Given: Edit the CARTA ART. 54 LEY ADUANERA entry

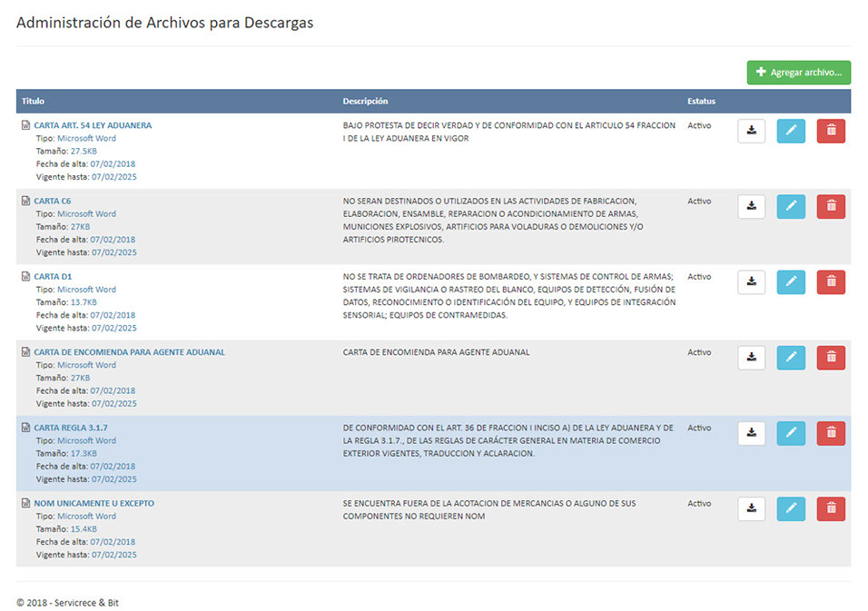Looking at the screenshot, I should (791, 131).
